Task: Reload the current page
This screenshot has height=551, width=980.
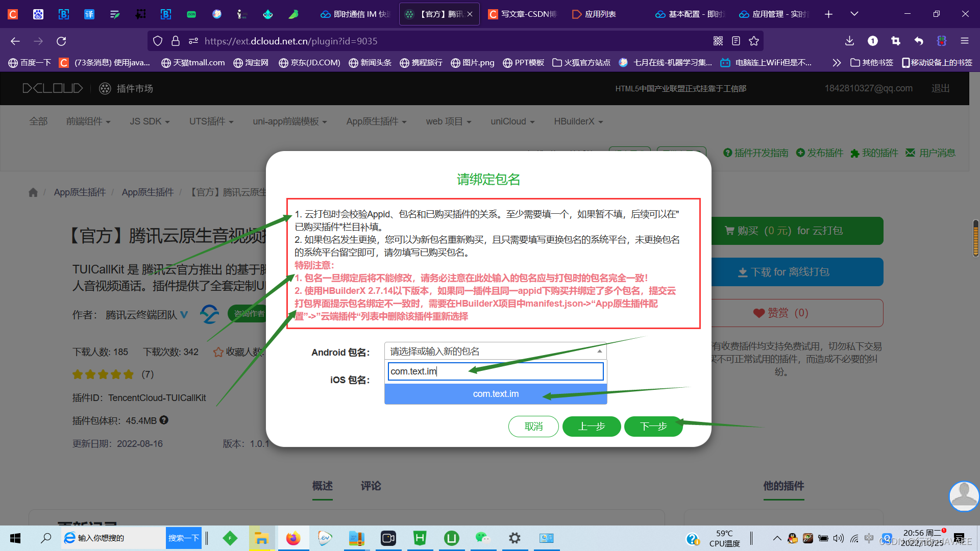Action: (61, 41)
